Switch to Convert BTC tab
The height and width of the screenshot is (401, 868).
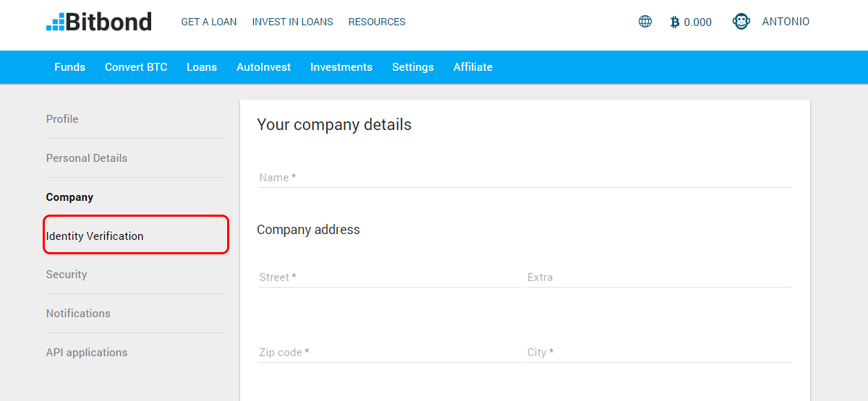(136, 67)
